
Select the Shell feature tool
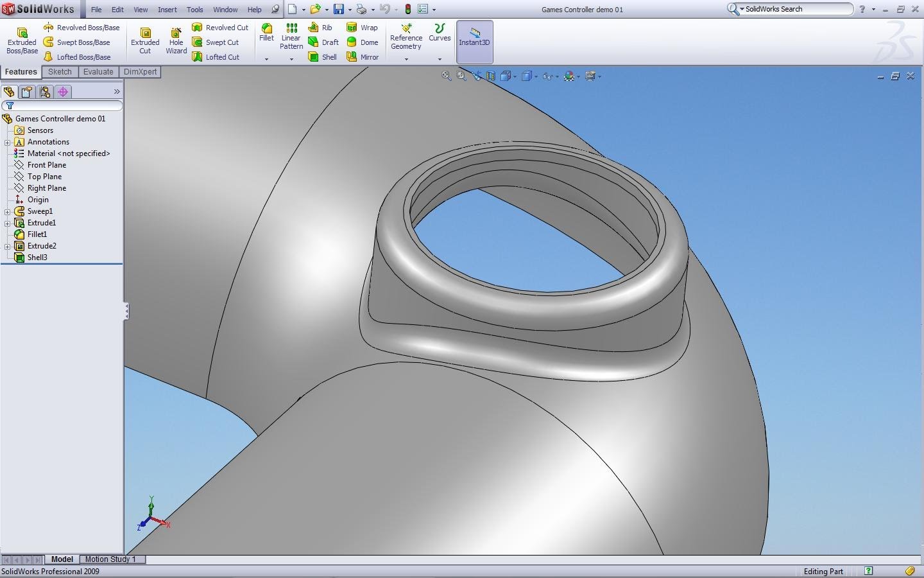coord(322,57)
